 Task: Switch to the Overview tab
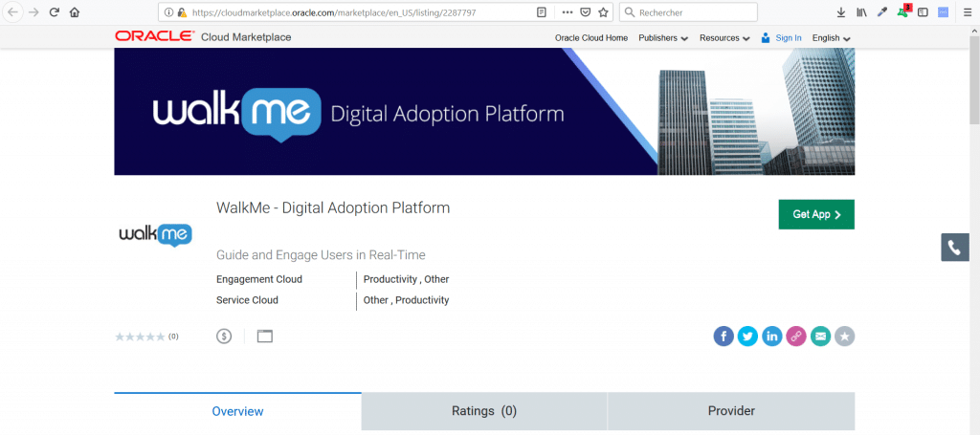click(237, 411)
